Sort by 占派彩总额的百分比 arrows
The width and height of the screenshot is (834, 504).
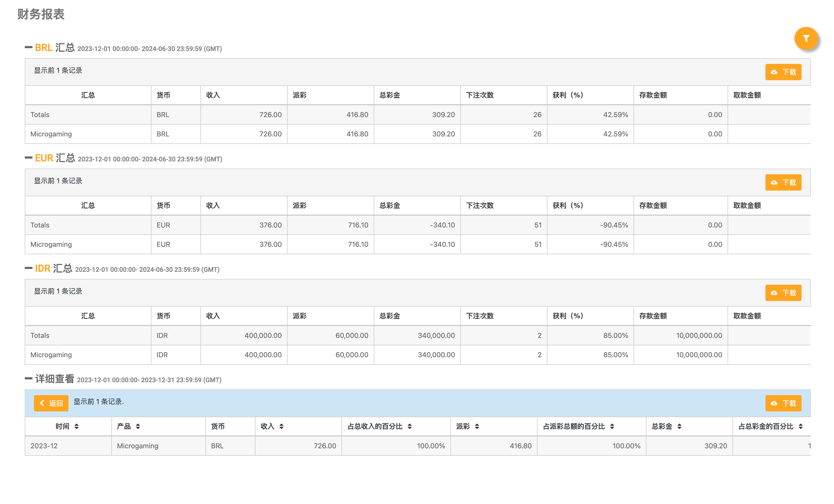point(612,427)
